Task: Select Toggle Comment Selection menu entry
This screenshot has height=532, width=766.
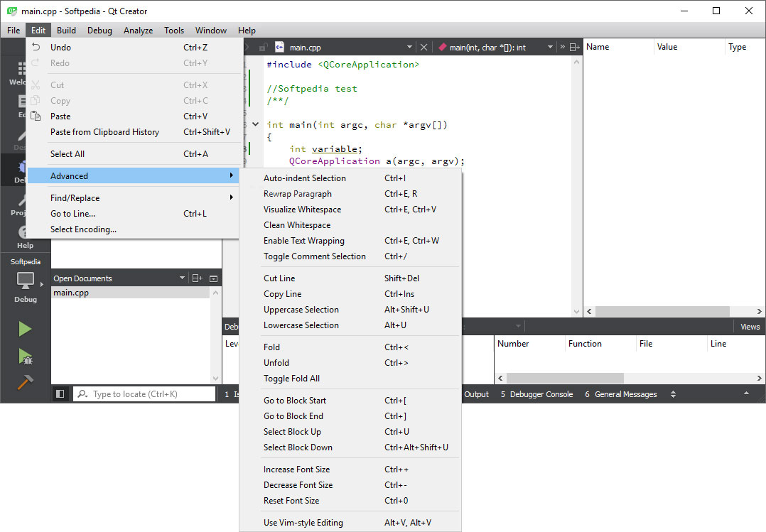Action: [x=315, y=256]
